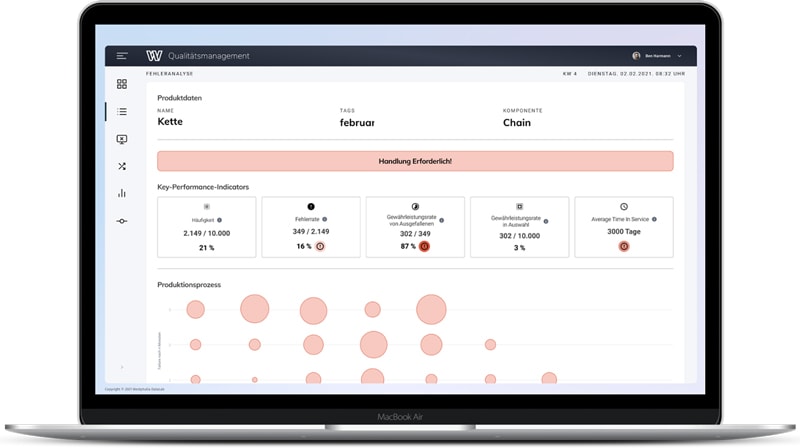Click the Key-Performance-Indicators heading

pyautogui.click(x=203, y=187)
